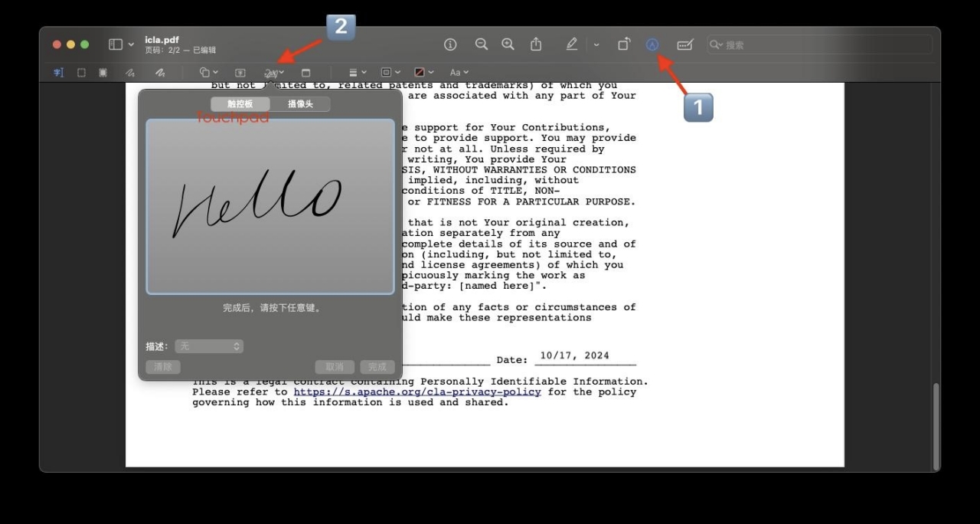
Task: Select the Rectangular Selection tool
Action: point(81,73)
